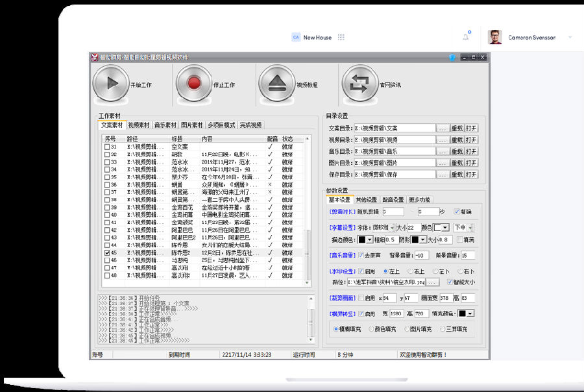Click 重载 for 视频目录
Image resolution: width=584 pixels, height=392 pixels.
pyautogui.click(x=457, y=140)
